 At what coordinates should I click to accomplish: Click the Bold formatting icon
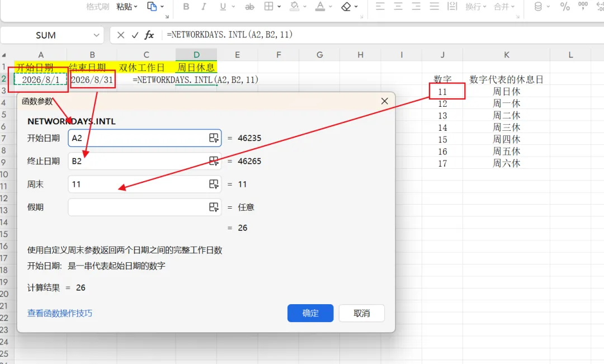click(x=186, y=7)
